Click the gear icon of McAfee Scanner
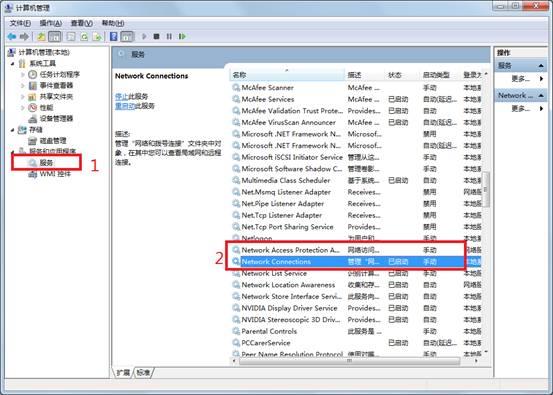Screen dimensions: 553x395 [236, 87]
